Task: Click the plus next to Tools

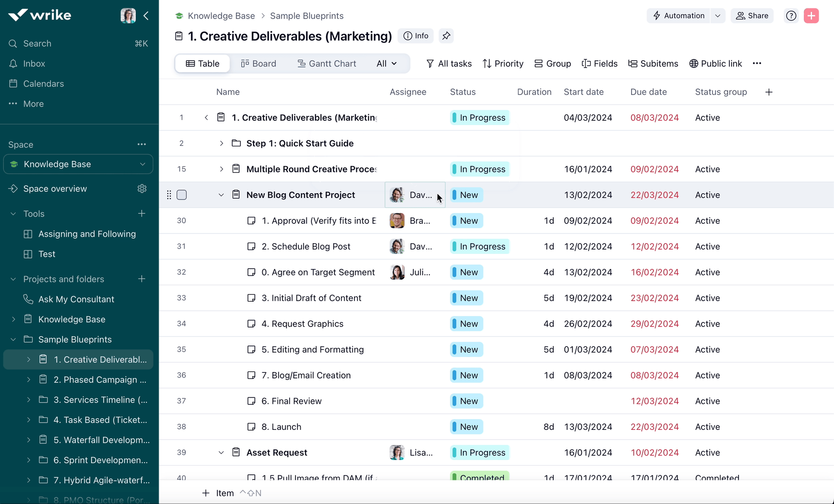Action: coord(142,214)
